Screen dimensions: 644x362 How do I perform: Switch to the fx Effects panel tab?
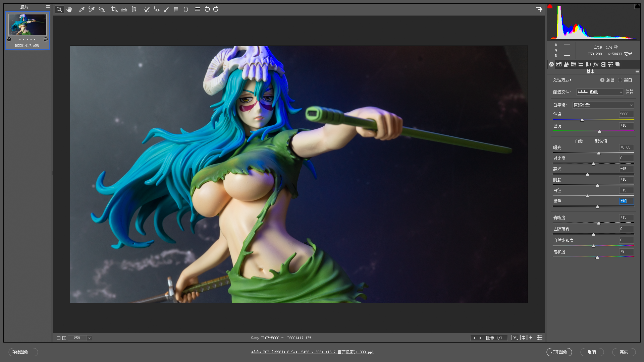tap(596, 64)
